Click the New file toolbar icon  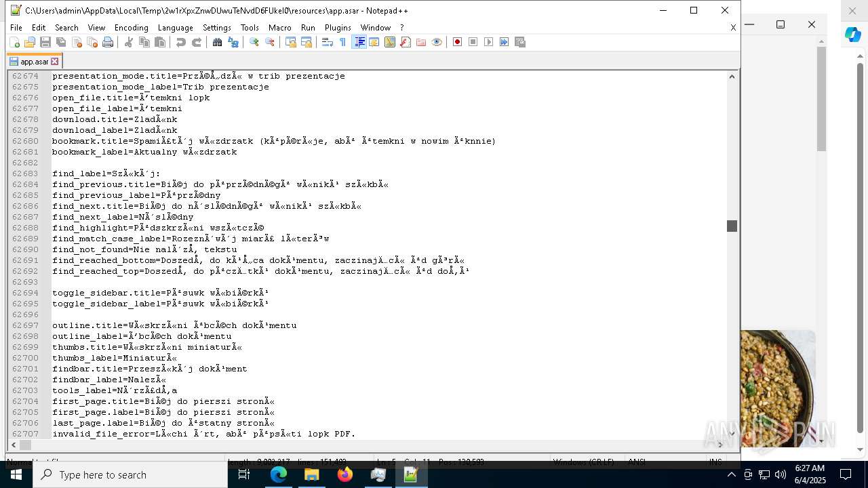14,42
